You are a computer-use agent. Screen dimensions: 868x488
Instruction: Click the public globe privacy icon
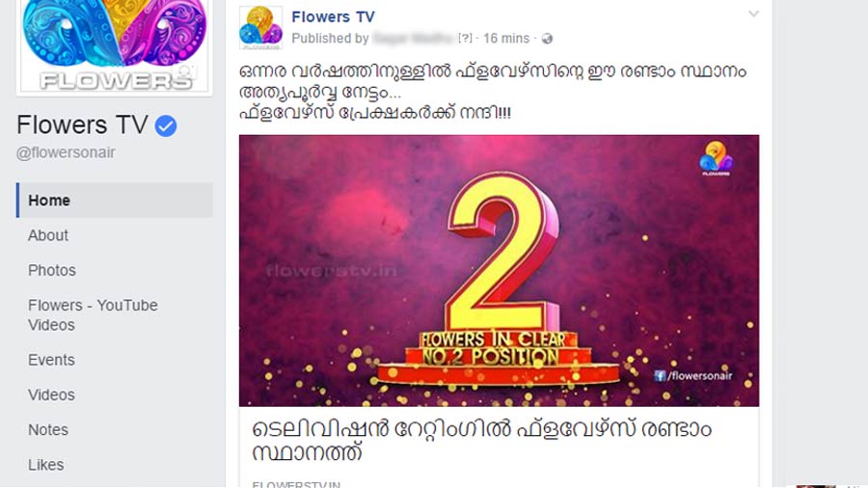pos(547,39)
